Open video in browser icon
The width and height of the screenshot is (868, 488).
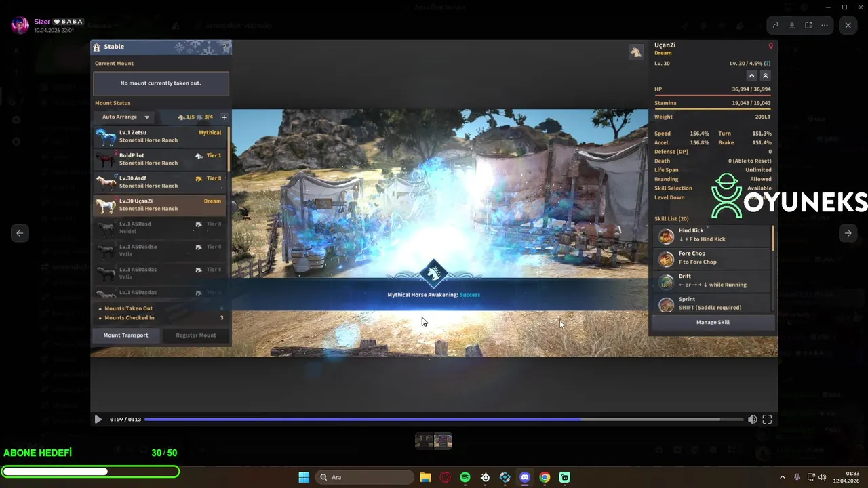point(808,25)
